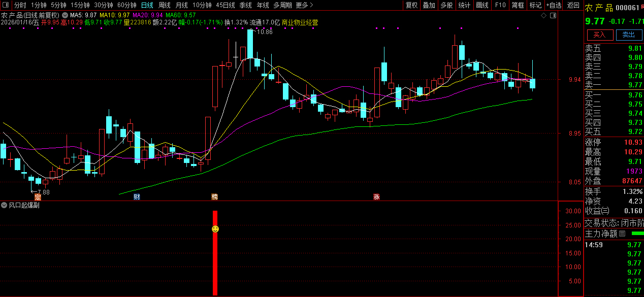The image size is (644, 297).
Task: Switch to the 5分钟 period
Action: point(58,5)
